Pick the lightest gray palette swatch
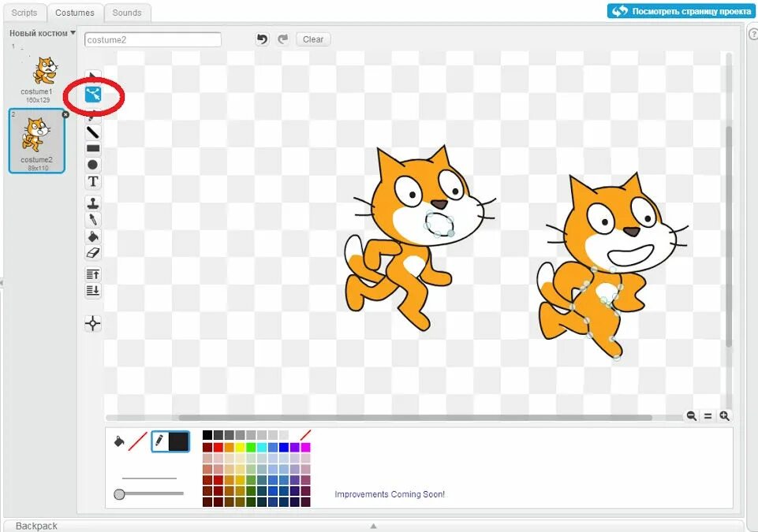 pos(284,435)
